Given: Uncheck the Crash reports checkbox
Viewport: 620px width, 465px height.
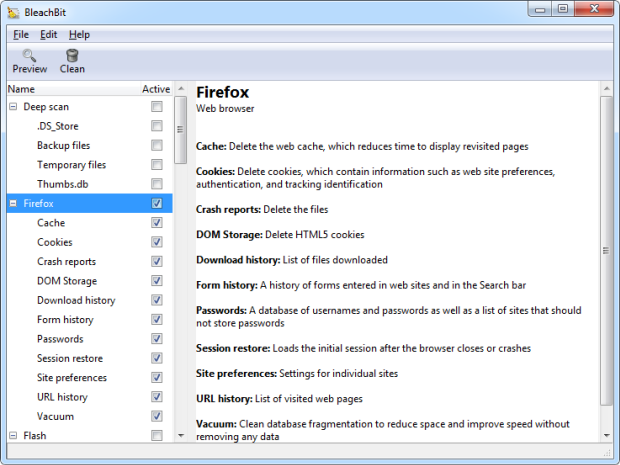Looking at the screenshot, I should click(157, 261).
